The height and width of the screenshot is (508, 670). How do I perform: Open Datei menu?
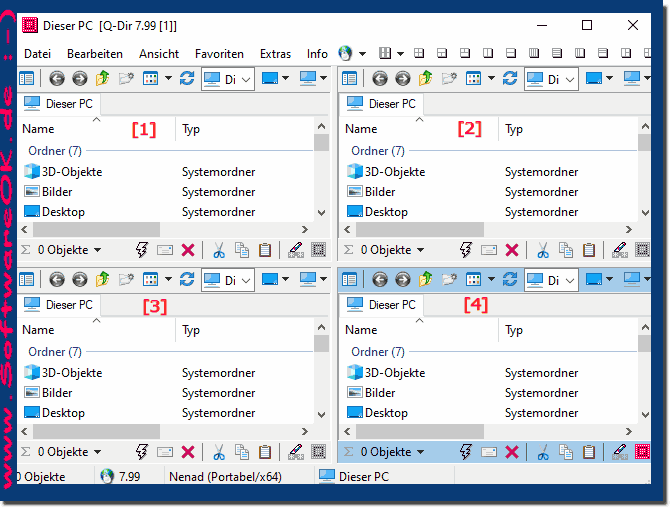pos(38,54)
